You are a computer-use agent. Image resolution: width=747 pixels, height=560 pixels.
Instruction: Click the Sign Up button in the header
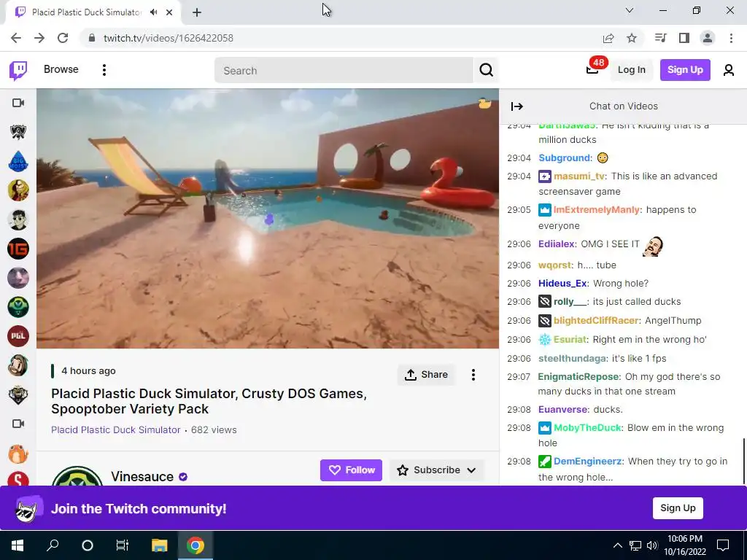coord(685,70)
